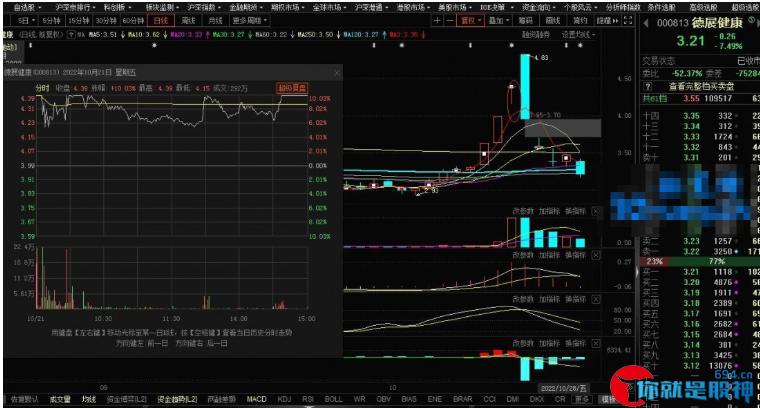The width and height of the screenshot is (760, 409).
Task: Select the 恢复默认 bottom indicator tab
Action: 24,399
